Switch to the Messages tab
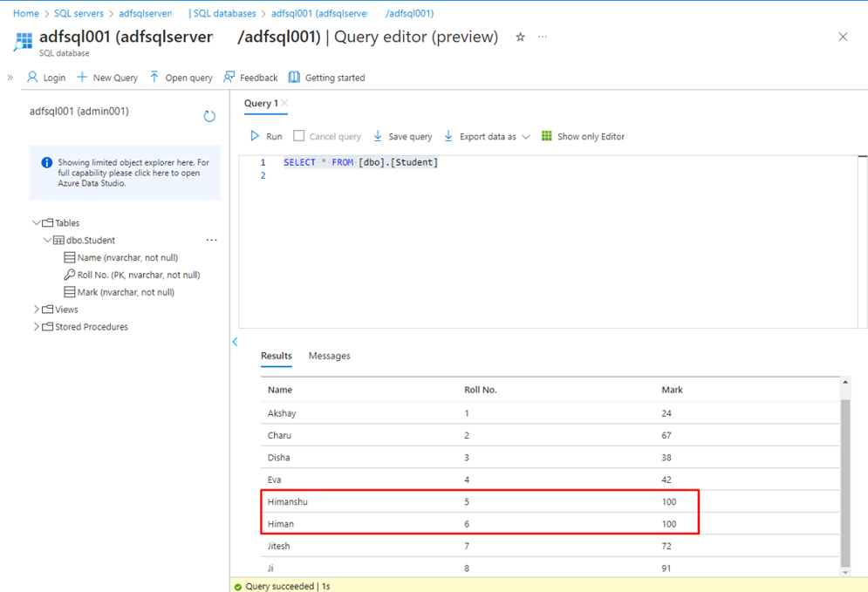The width and height of the screenshot is (868, 592). (329, 356)
